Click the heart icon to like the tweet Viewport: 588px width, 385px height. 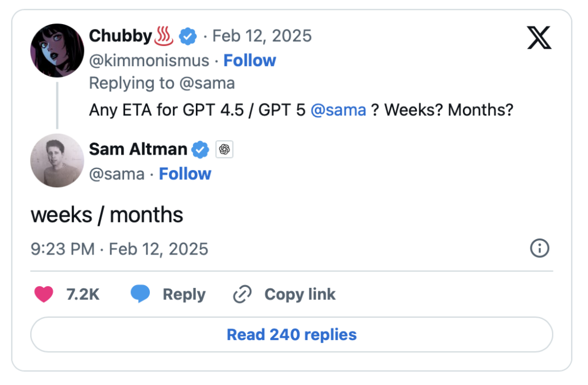coord(44,295)
